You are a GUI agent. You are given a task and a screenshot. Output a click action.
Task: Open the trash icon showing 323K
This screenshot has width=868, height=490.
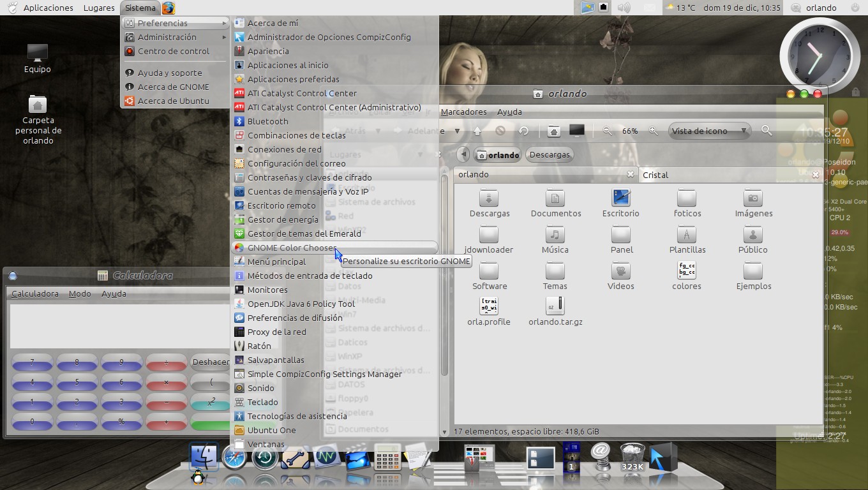632,457
